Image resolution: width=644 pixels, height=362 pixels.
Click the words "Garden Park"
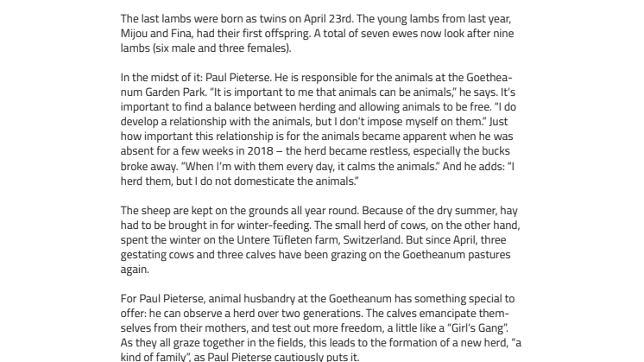click(175, 92)
